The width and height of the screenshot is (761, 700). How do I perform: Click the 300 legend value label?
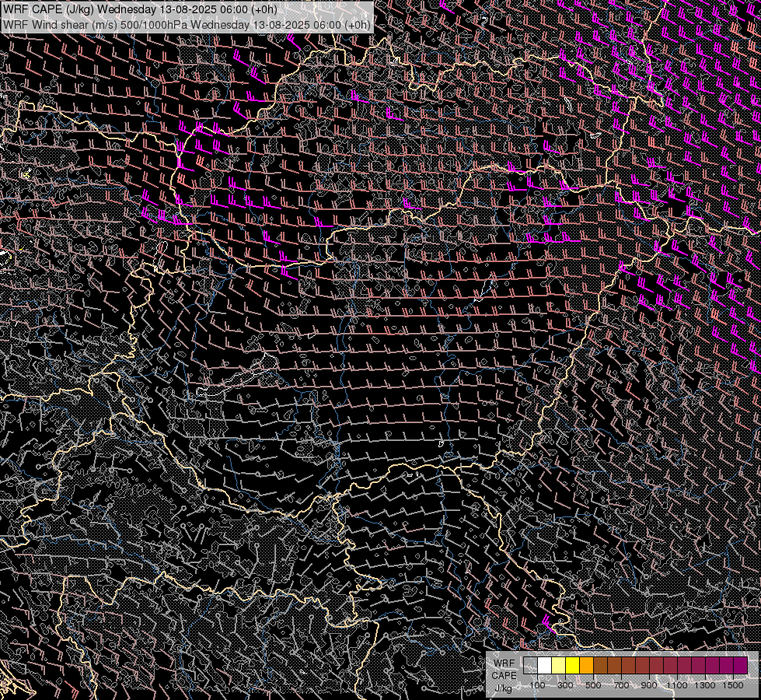click(x=565, y=685)
